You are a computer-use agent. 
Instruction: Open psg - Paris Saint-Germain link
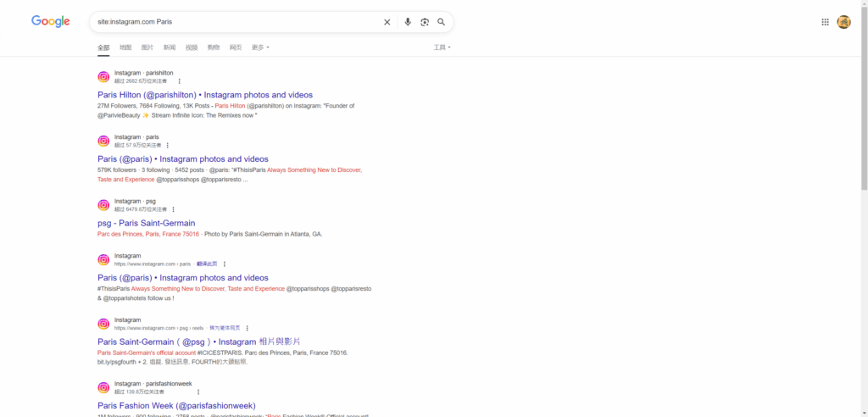coord(146,223)
